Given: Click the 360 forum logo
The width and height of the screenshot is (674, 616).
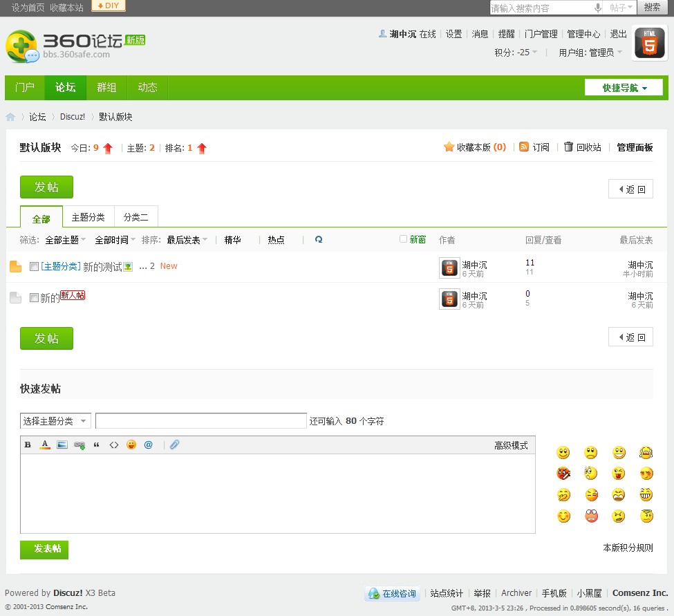Looking at the screenshot, I should 75,46.
